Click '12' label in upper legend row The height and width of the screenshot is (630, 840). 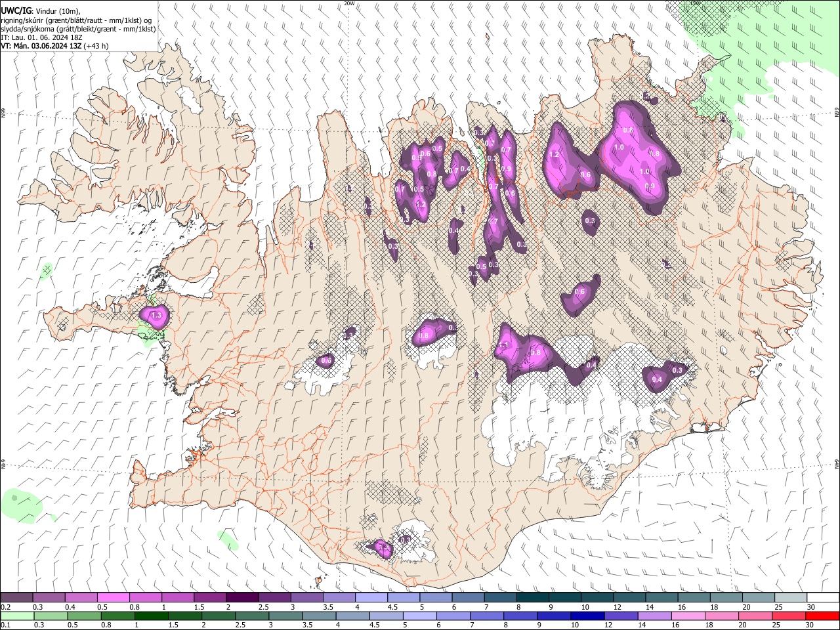click(x=617, y=607)
